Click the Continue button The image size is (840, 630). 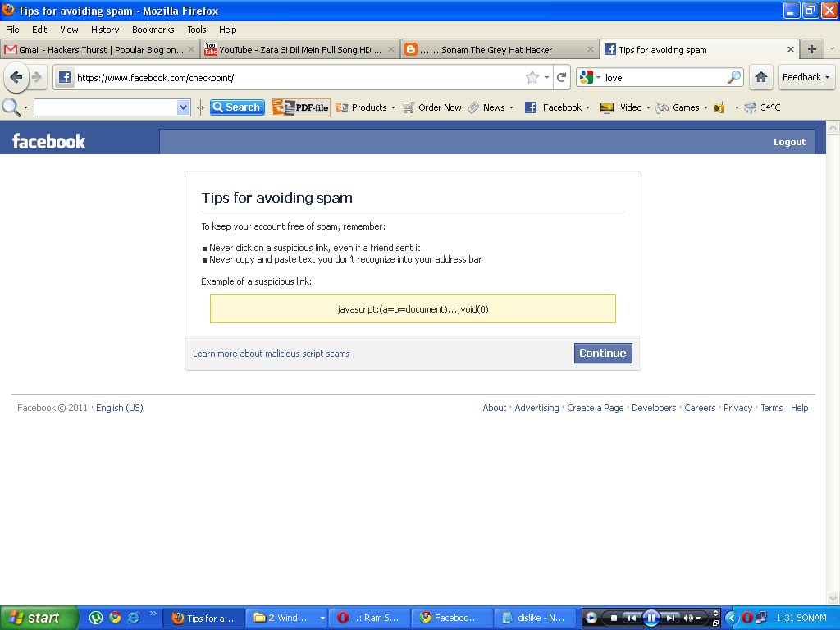click(x=603, y=353)
